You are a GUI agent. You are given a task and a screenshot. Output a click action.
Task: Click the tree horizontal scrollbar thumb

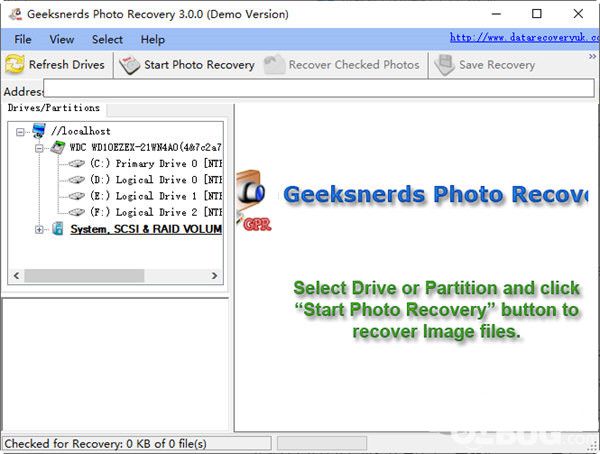click(84, 276)
